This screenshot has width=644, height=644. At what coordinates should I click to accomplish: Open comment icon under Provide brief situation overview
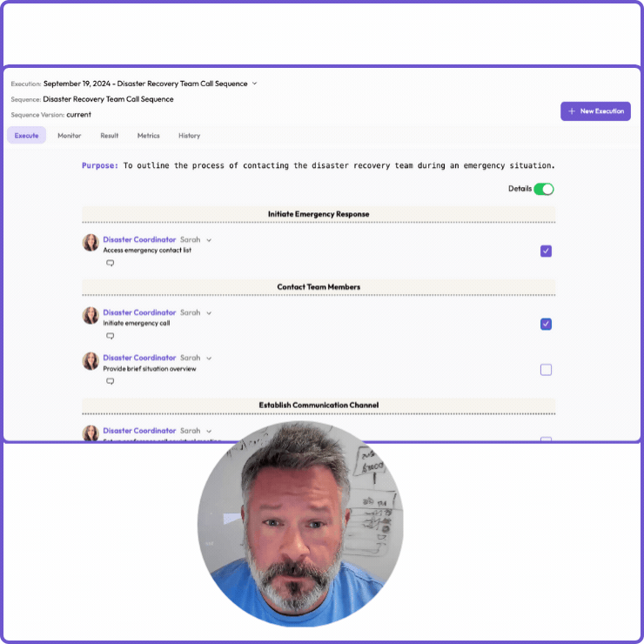pos(110,381)
